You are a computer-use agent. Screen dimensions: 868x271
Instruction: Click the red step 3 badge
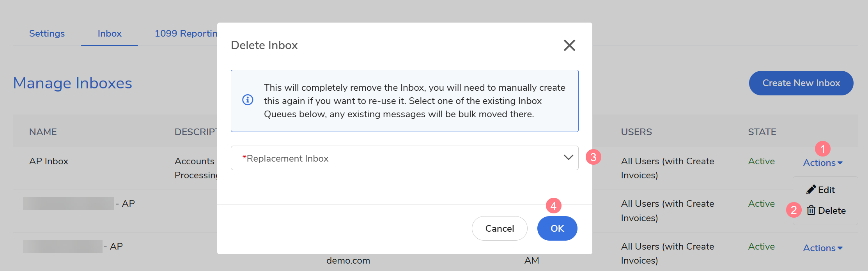click(x=593, y=157)
